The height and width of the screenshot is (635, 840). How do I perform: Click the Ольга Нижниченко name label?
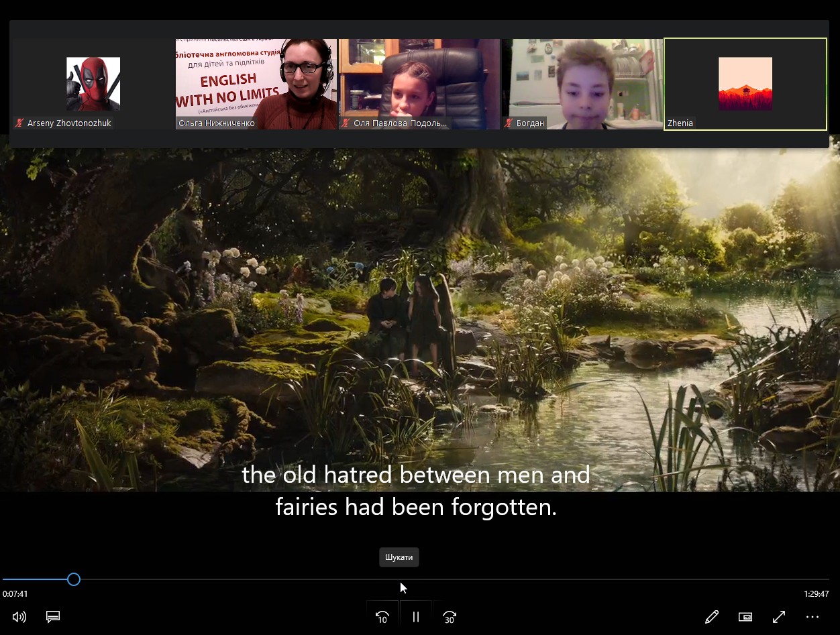point(217,123)
